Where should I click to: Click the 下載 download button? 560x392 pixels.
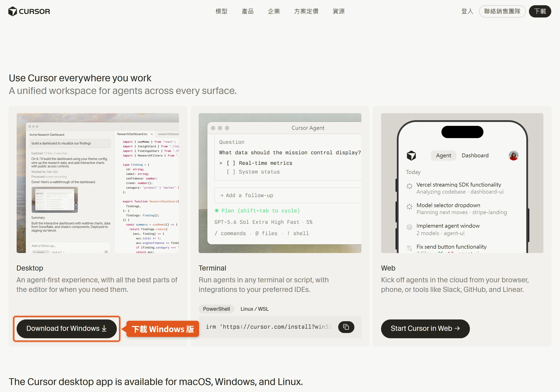pos(540,11)
